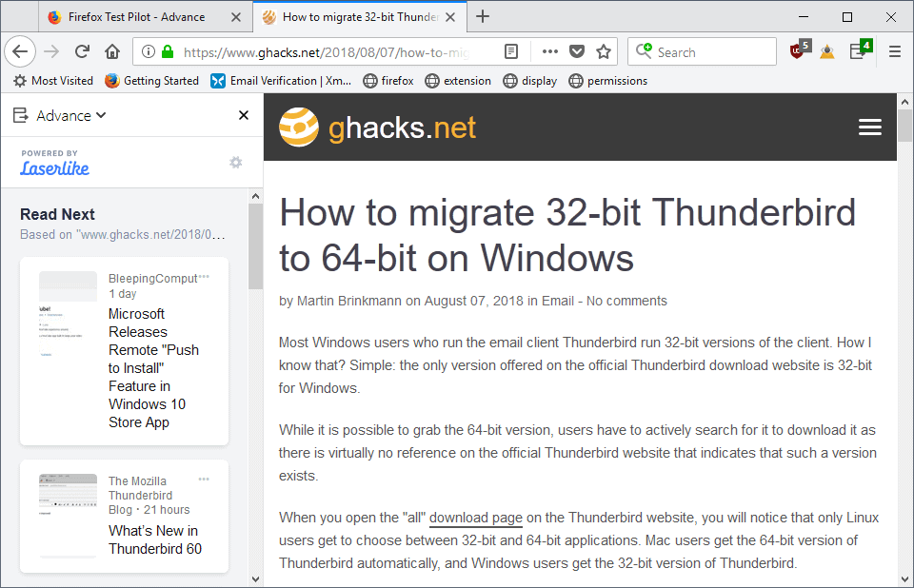Open the Laserlike link
The image size is (914, 588).
55,168
